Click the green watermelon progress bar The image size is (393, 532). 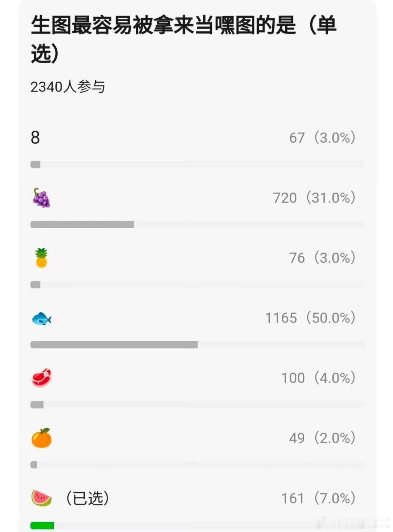[x=42, y=526]
